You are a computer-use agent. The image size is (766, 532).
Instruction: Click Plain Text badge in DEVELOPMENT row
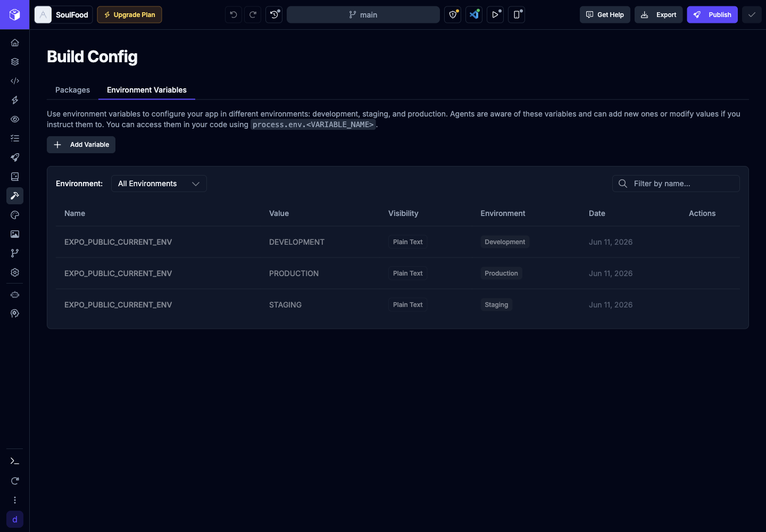pos(408,242)
